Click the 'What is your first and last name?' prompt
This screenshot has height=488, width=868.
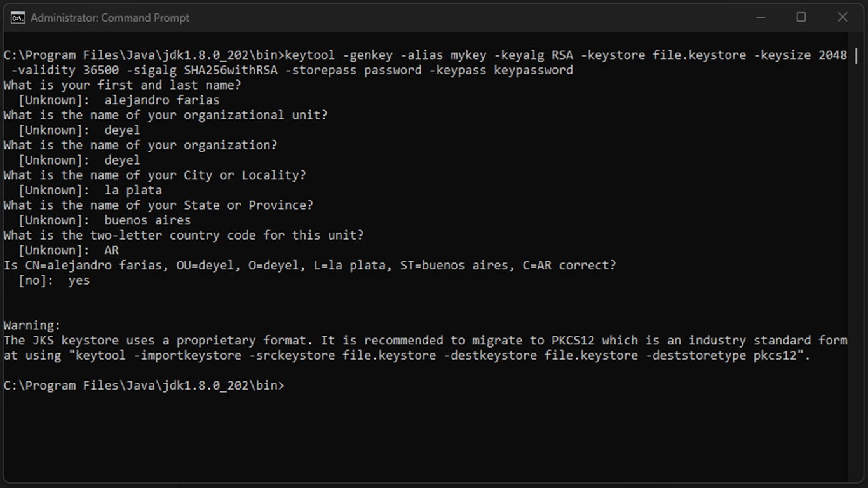pyautogui.click(x=123, y=85)
